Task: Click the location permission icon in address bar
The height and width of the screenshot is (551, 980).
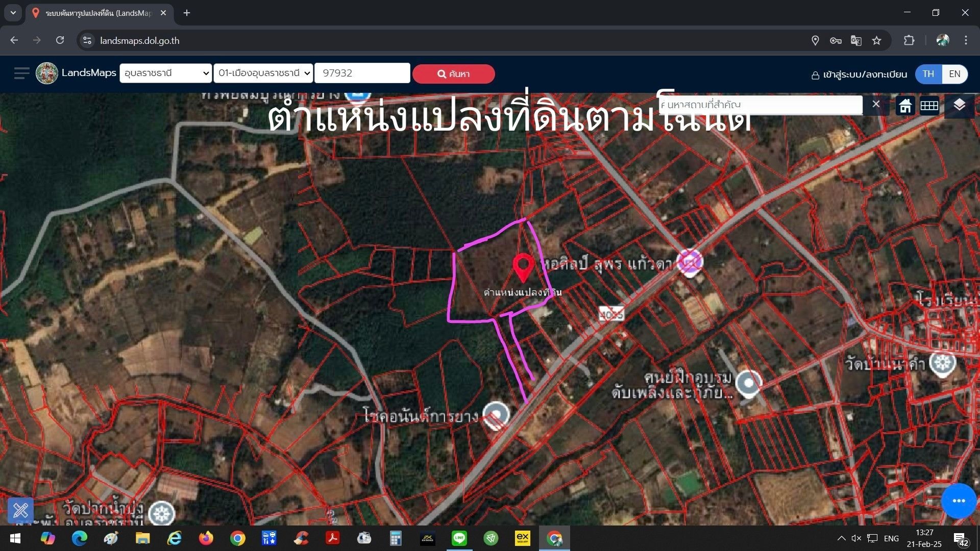Action: point(815,40)
